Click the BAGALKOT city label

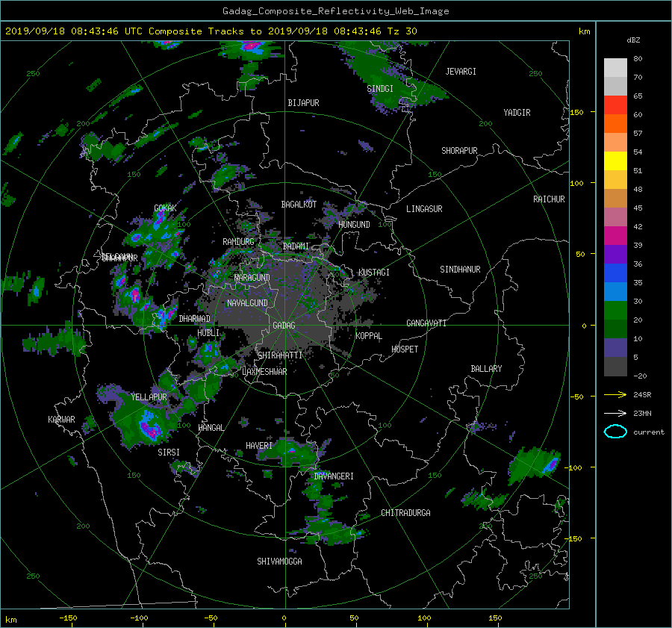pos(299,205)
